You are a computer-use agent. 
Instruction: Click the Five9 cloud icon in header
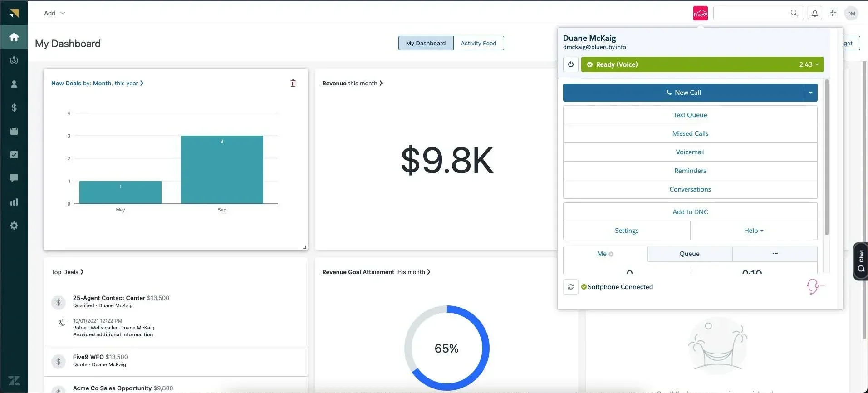coord(700,14)
